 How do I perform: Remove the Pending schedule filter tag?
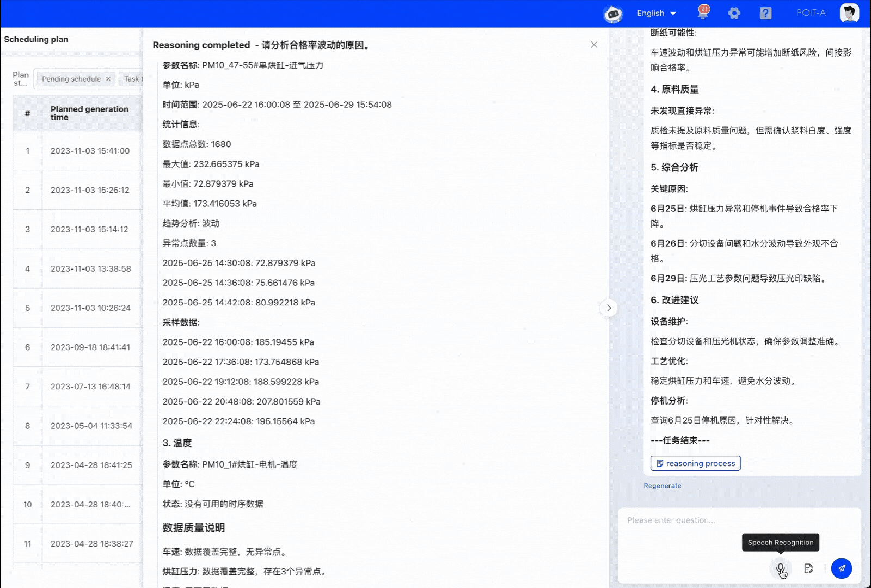108,79
